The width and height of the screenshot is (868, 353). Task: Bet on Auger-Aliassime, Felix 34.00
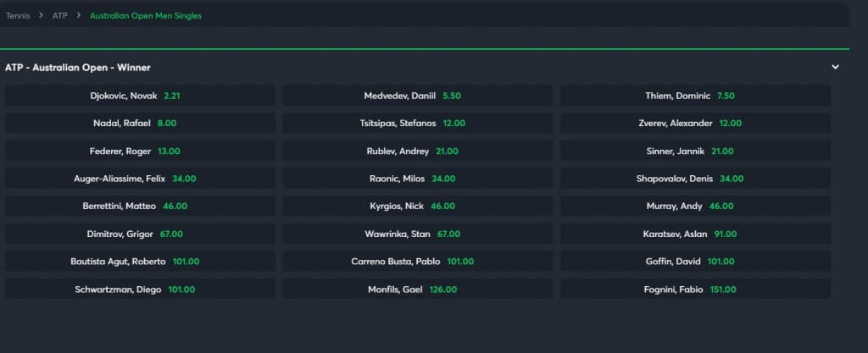140,179
